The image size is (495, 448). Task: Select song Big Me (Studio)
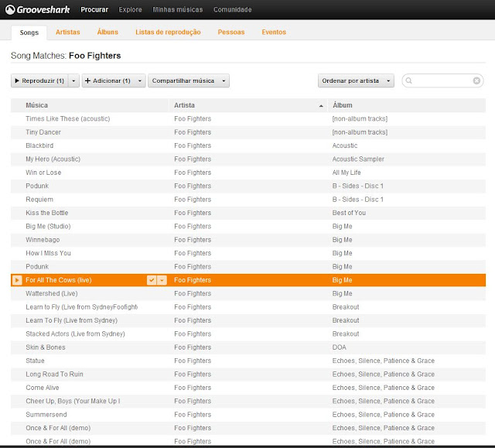pos(48,227)
